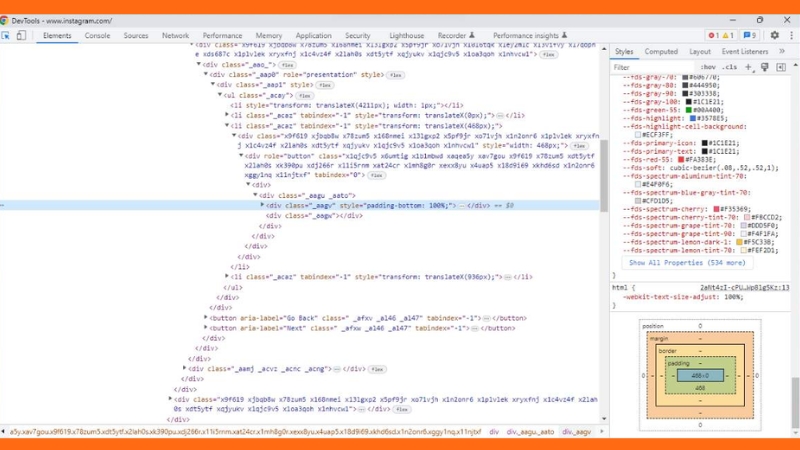800x450 pixels.
Task: Switch to the Computed styles tab
Action: [661, 52]
